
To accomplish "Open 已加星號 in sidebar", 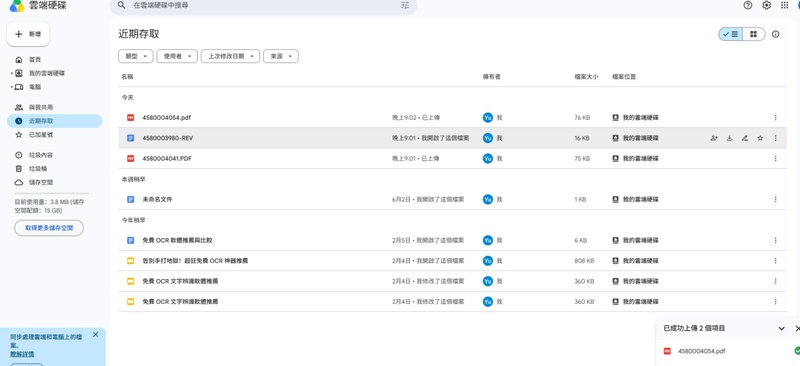I will click(55, 135).
